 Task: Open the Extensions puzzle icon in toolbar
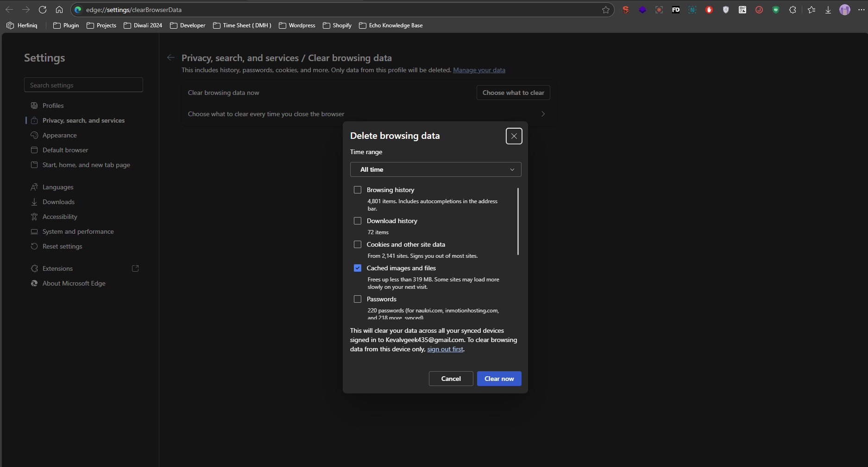click(793, 10)
